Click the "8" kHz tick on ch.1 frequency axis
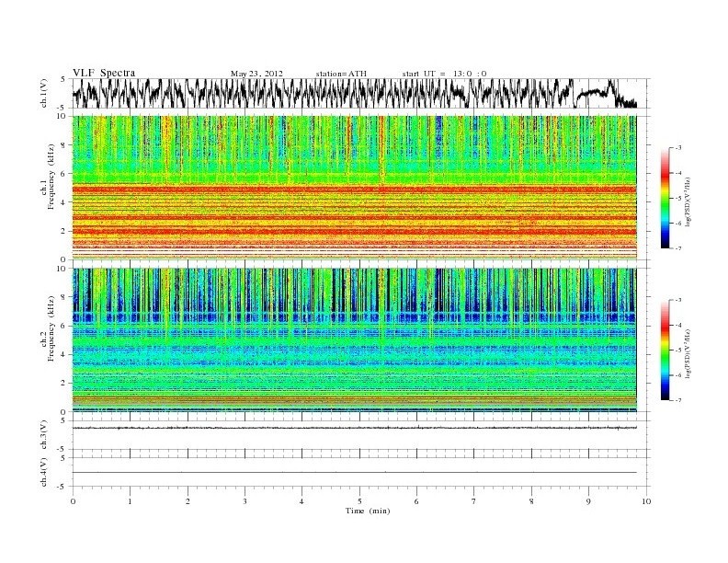Image resolution: width=728 pixels, height=563 pixels. point(63,145)
